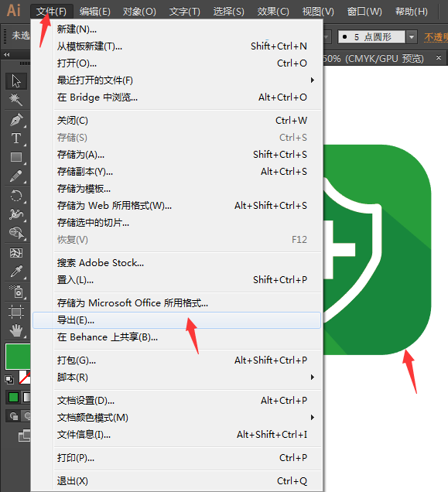Choose 打开(O)... menu item
Screen dimensions: 448x492
pyautogui.click(x=176, y=63)
